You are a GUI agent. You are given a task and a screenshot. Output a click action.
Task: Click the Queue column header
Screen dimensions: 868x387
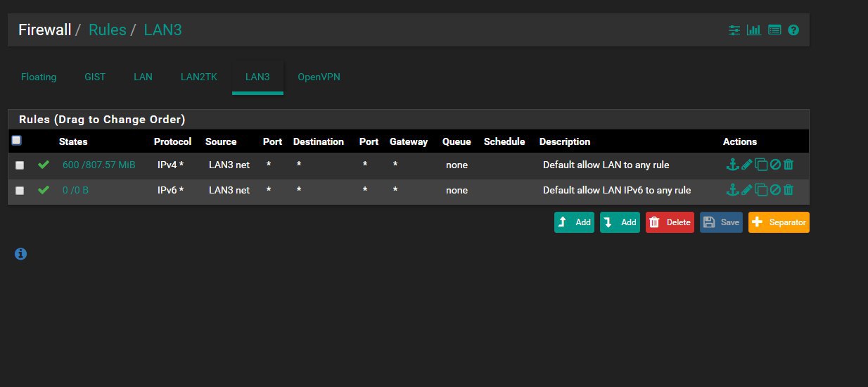point(457,141)
